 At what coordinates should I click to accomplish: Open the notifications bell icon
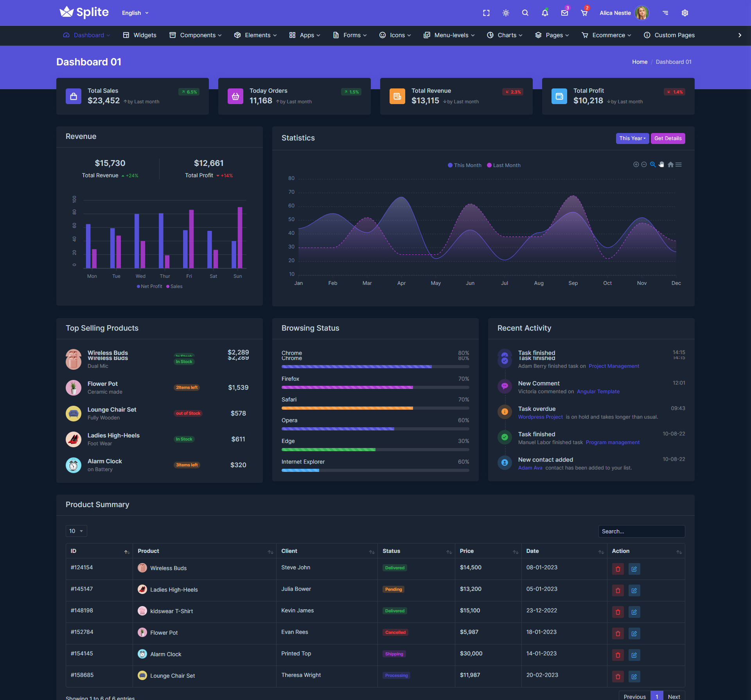point(545,13)
